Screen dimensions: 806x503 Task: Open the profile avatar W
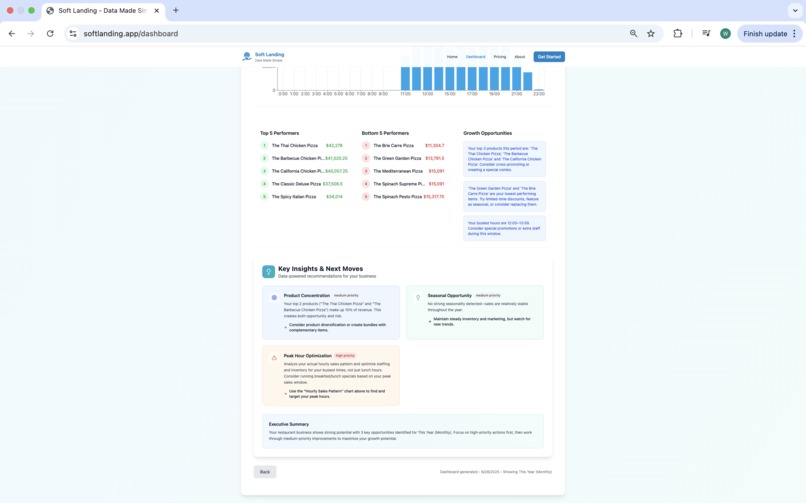tap(725, 33)
